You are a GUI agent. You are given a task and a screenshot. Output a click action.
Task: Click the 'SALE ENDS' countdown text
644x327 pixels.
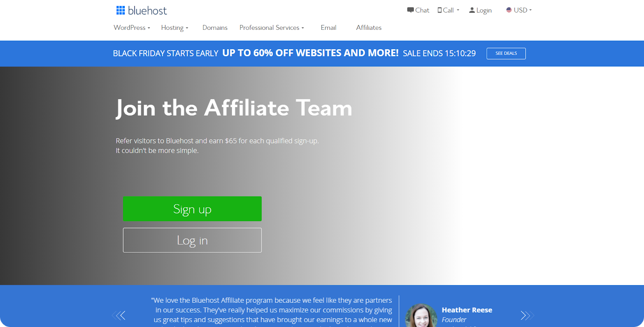(439, 54)
